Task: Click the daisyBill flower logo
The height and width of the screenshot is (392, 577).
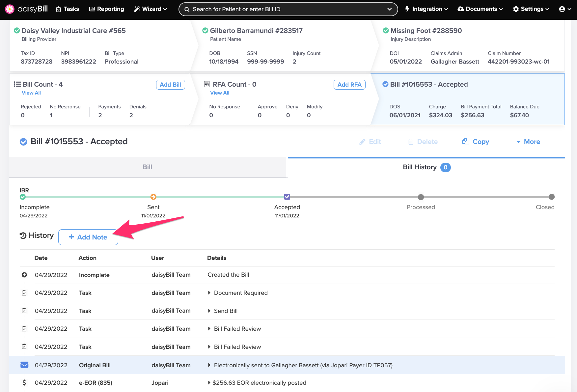Action: coord(10,9)
